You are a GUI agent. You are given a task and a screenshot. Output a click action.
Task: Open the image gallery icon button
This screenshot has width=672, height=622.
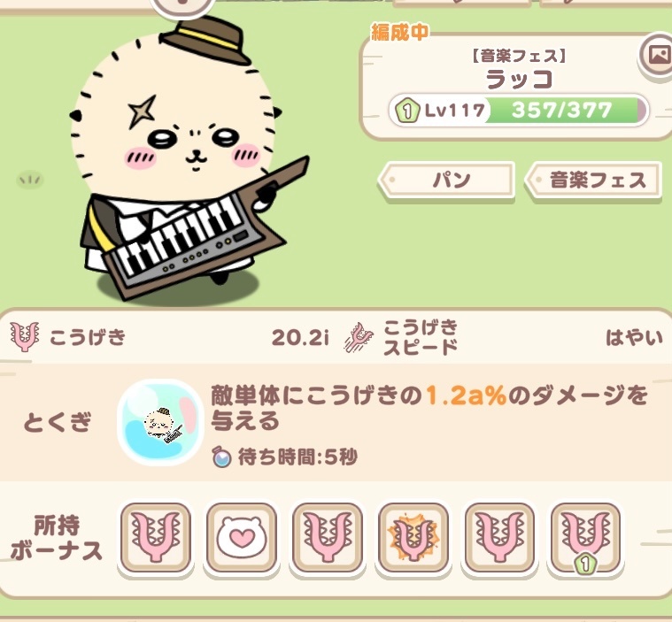click(658, 56)
